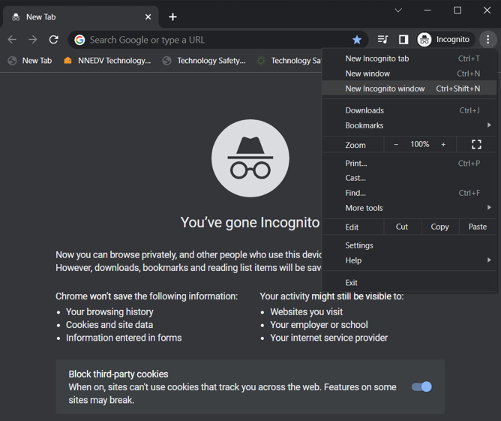Click the Copy button in Edit row

point(440,227)
